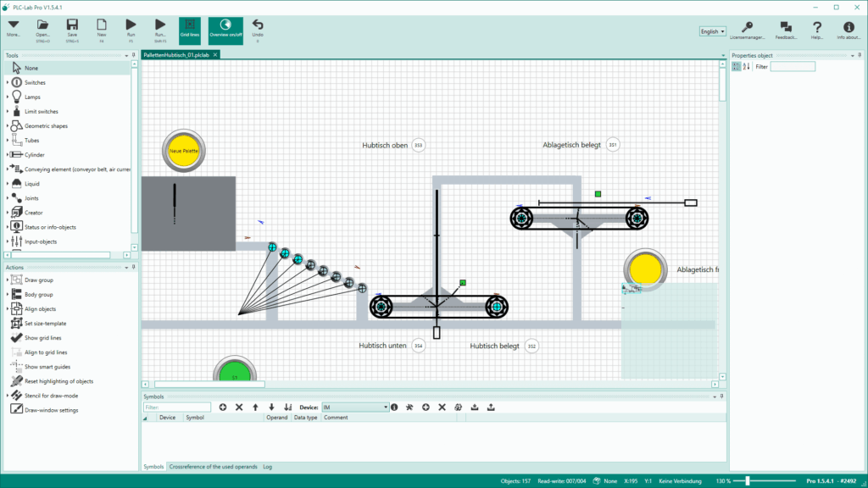Screen dimensions: 868x488
Task: Switch to Crossreference of the used operands tab
Action: pos(213,467)
